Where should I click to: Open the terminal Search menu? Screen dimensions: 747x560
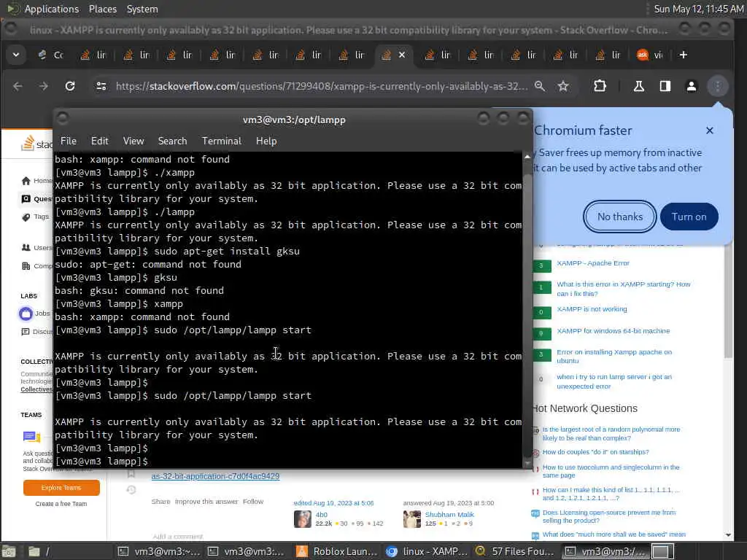172,141
